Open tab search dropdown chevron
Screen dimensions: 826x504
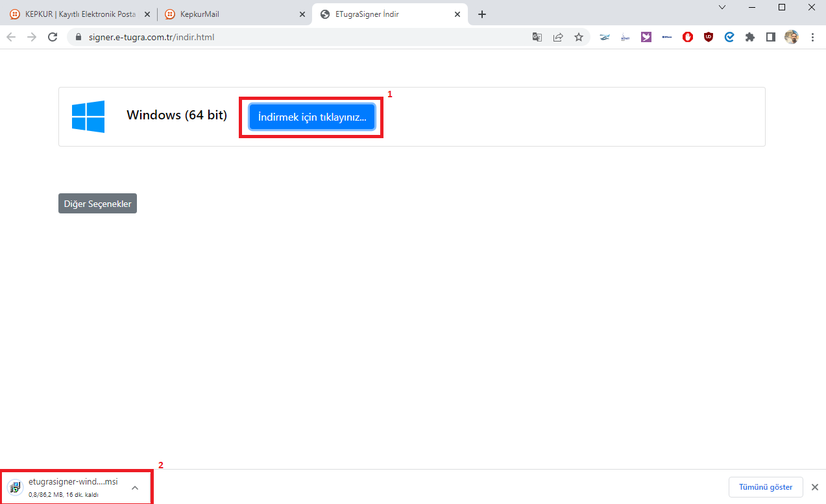[x=722, y=7]
